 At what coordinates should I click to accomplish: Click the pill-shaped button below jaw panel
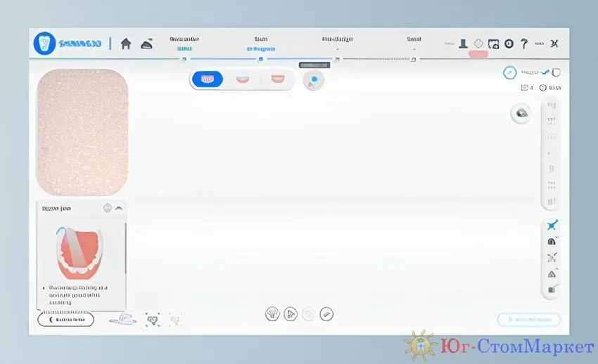tap(65, 320)
